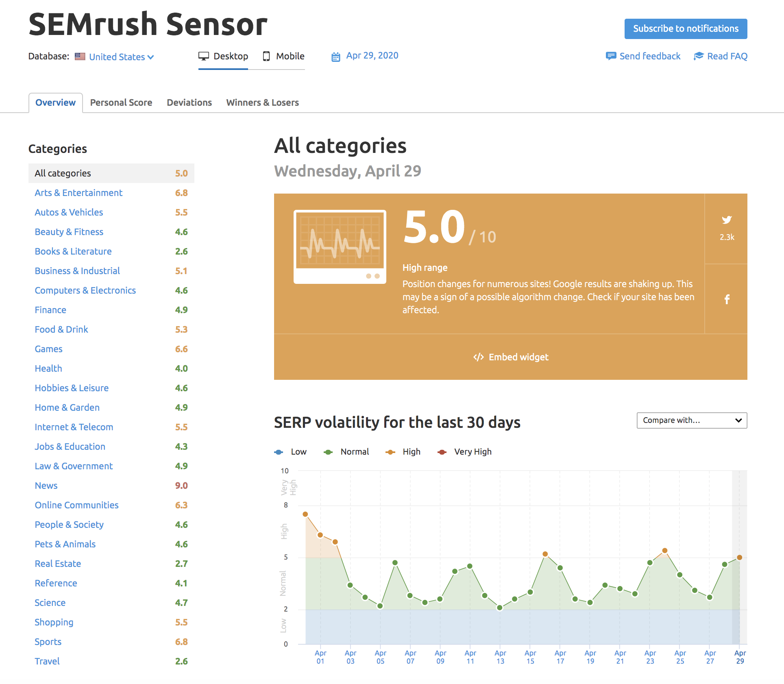This screenshot has height=684, width=784.
Task: Click the Facebook share icon
Action: click(727, 299)
